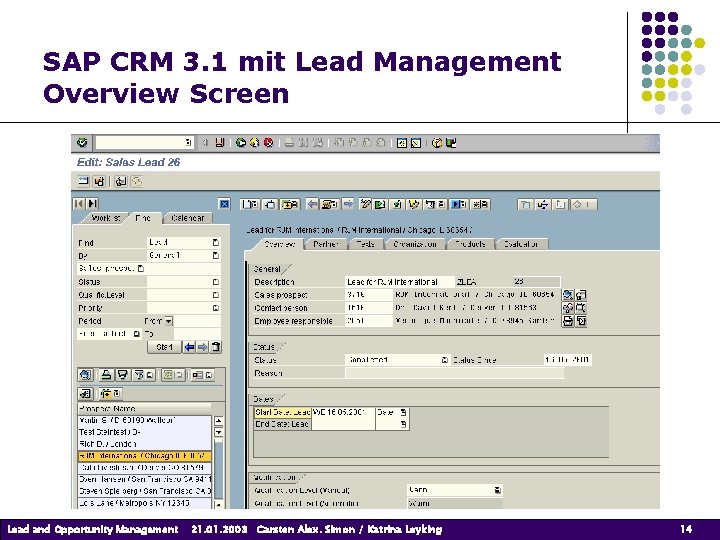The height and width of the screenshot is (540, 720).
Task: Select the Rich D. / London list row
Action: coord(144,444)
